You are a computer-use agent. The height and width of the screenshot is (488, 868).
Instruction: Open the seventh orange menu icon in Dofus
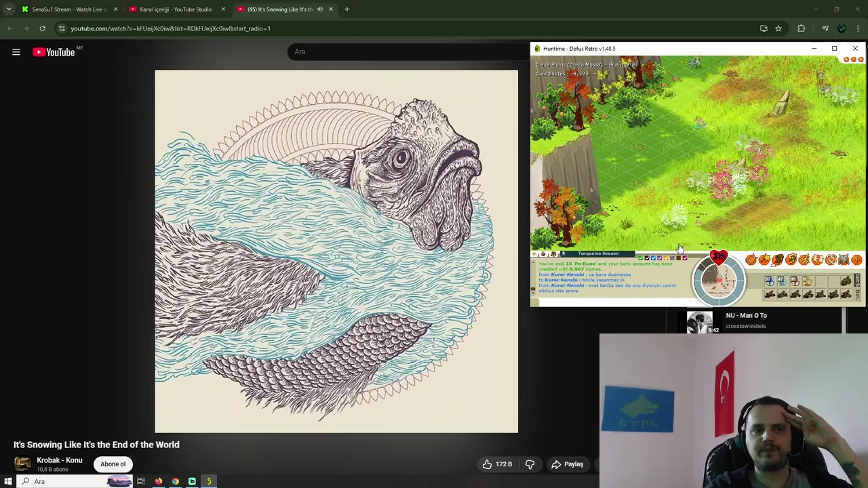pos(831,260)
